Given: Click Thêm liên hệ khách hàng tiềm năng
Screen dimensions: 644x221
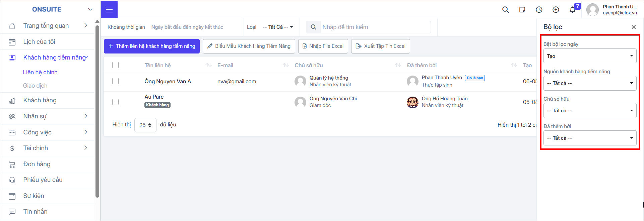Looking at the screenshot, I should click(152, 46).
